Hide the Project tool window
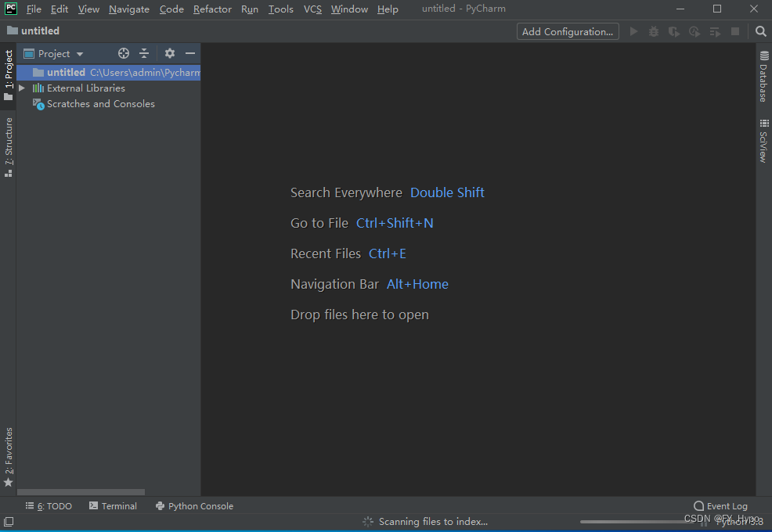 pos(190,53)
